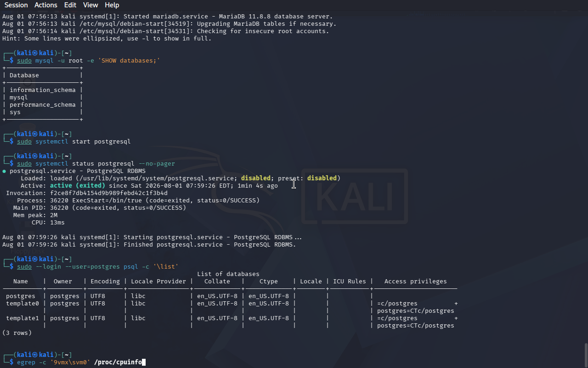Click the information_schema database row
Image resolution: width=588 pixels, height=368 pixels.
point(43,90)
